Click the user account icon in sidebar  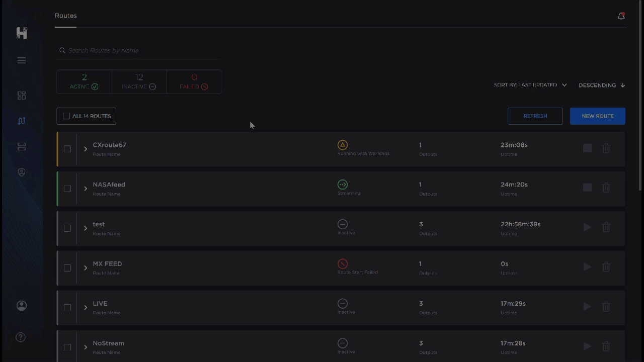21,306
